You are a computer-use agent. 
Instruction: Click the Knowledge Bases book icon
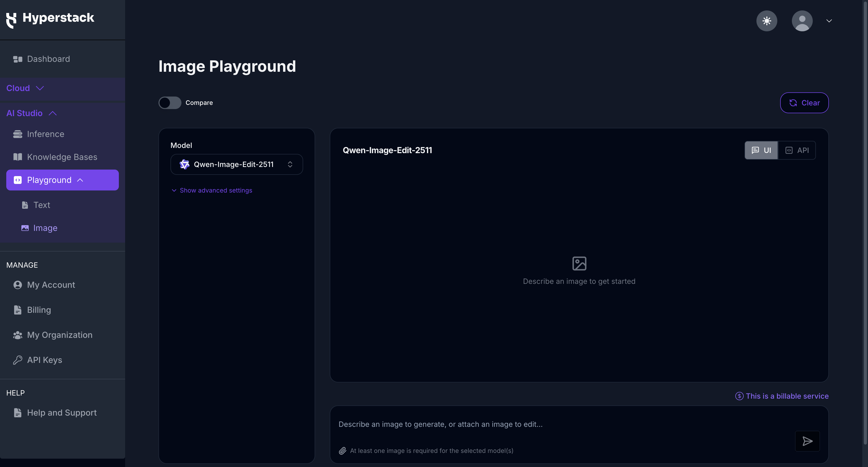(17, 157)
